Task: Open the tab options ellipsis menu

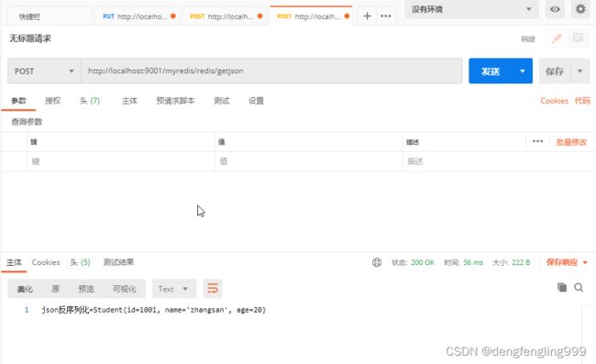Action: [386, 16]
